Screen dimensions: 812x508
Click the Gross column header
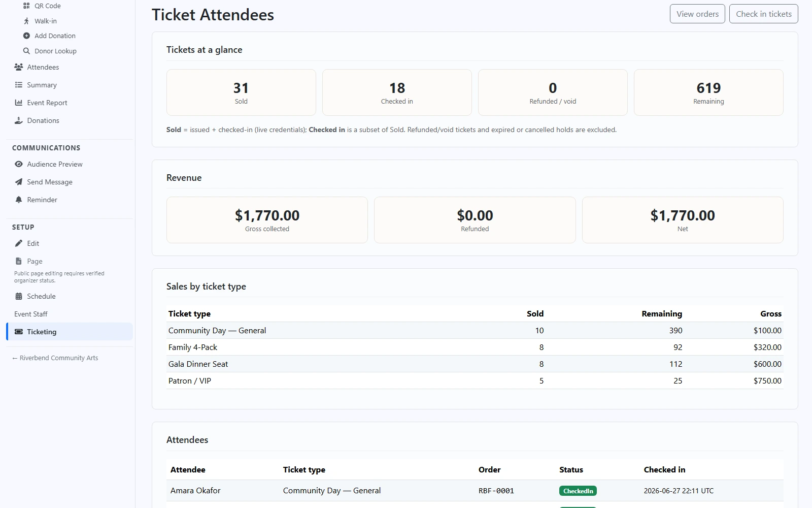[x=771, y=313]
